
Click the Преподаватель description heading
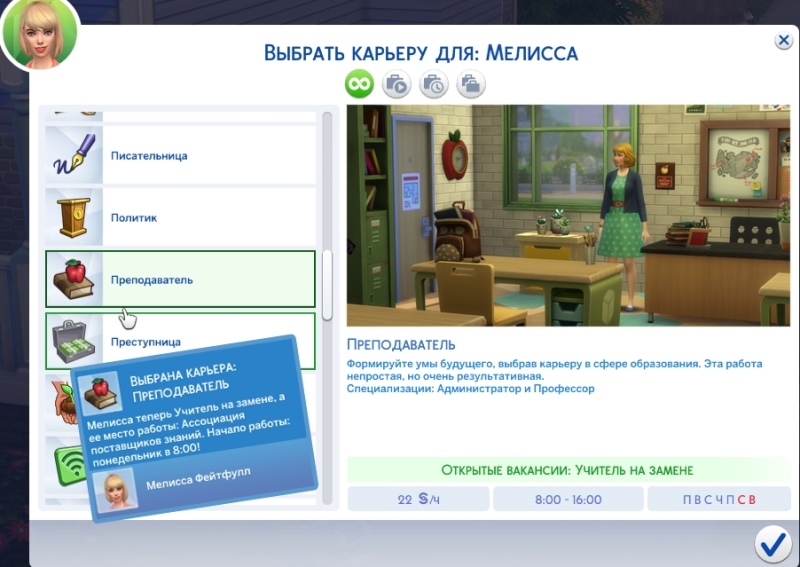coord(401,344)
